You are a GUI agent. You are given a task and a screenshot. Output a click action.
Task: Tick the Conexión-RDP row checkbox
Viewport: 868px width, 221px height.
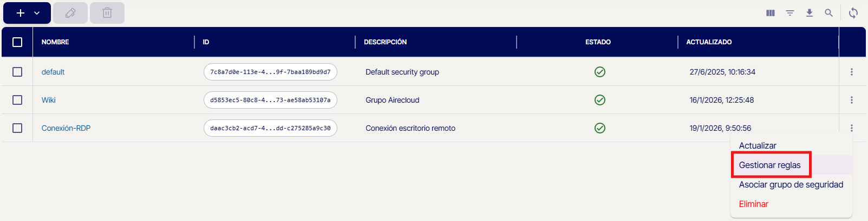click(17, 128)
